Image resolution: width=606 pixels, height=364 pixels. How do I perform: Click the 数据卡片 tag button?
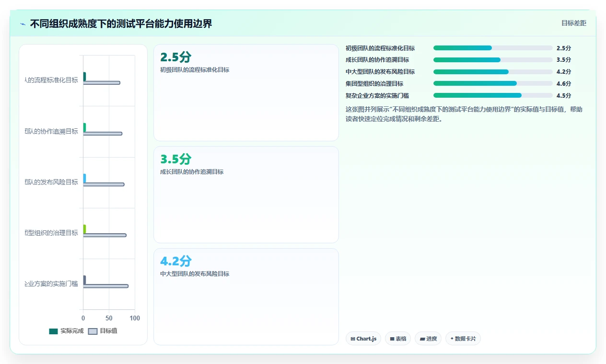pos(463,339)
